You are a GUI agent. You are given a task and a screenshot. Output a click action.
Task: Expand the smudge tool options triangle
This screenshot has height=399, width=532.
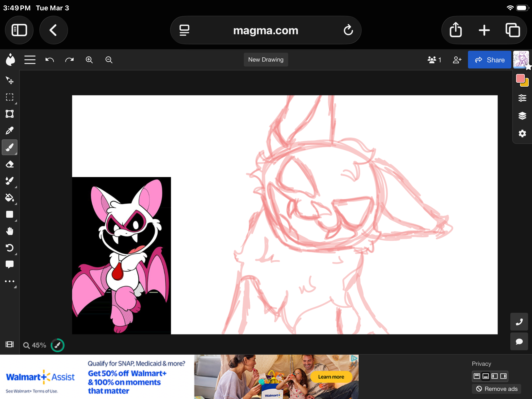(16, 187)
